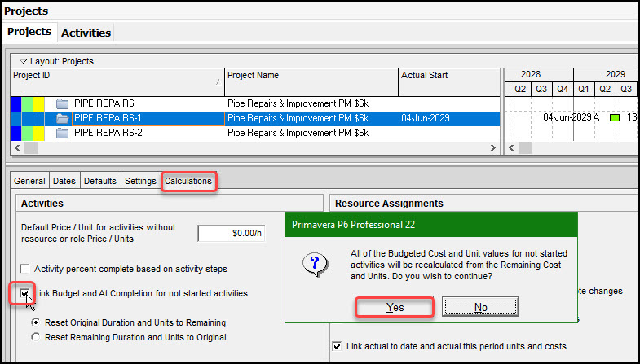The height and width of the screenshot is (364, 640).
Task: Click the folder icon for PIPE REPAIRS-1
Action: (62, 118)
